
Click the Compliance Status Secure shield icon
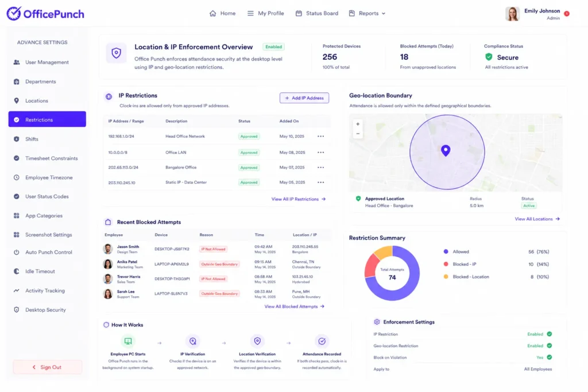tap(489, 57)
